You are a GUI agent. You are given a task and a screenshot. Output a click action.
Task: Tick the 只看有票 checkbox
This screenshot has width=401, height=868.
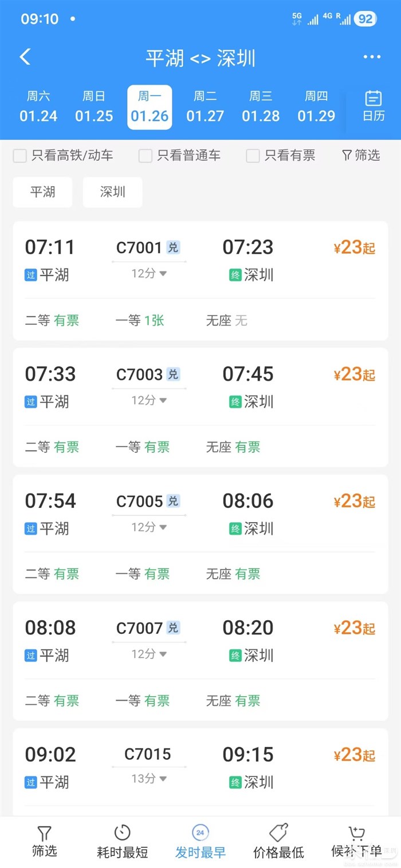[253, 156]
